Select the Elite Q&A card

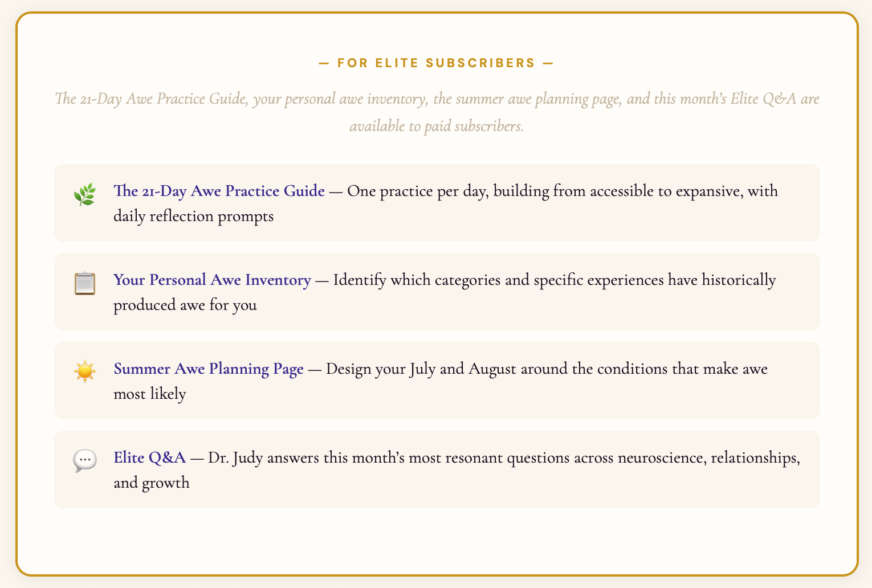(x=437, y=469)
